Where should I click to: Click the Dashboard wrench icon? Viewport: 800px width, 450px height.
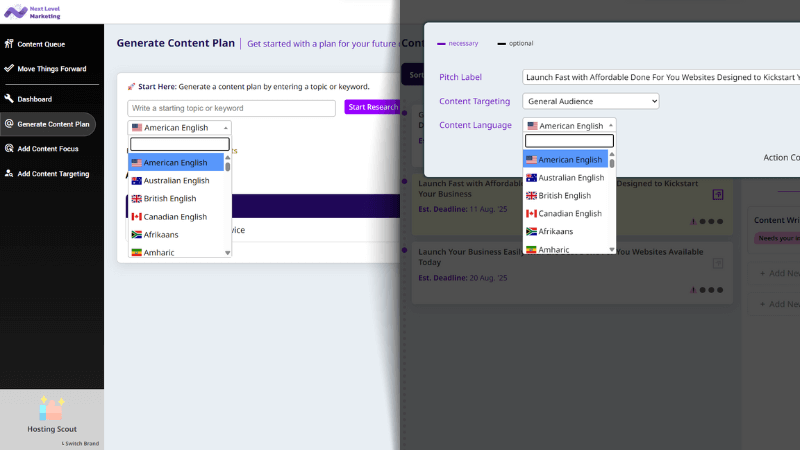(x=9, y=99)
